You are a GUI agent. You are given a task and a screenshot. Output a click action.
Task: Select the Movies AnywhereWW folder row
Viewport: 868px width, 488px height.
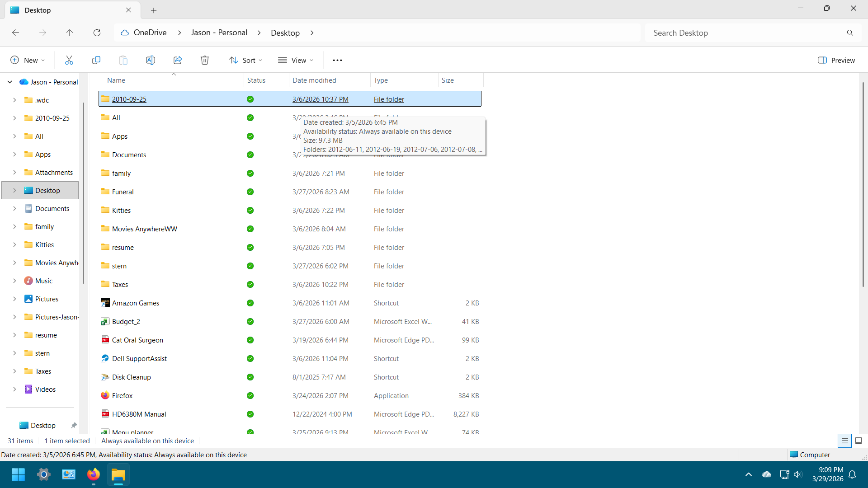click(x=290, y=229)
